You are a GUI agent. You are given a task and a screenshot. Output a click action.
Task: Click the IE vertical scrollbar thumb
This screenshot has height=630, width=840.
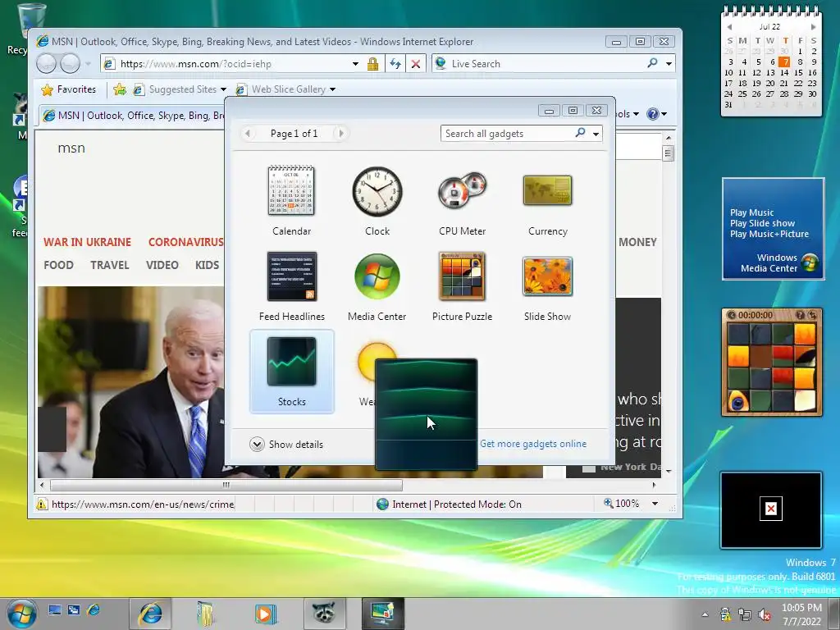(668, 153)
